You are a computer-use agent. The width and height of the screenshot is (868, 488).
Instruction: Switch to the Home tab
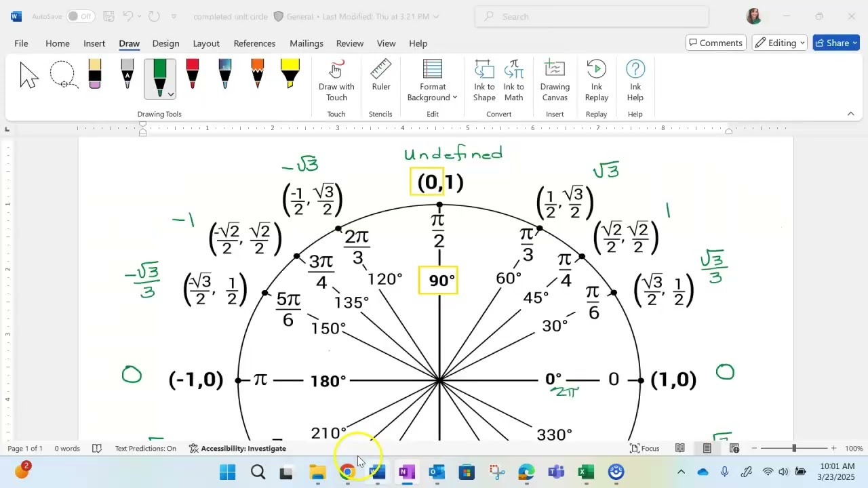click(x=58, y=43)
